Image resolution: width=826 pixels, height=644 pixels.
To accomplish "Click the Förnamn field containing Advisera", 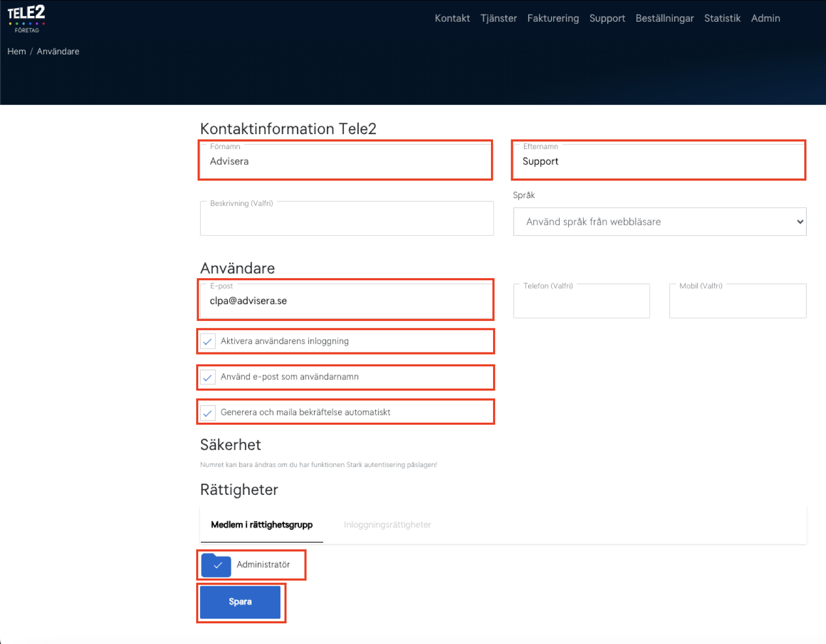I will [345, 161].
